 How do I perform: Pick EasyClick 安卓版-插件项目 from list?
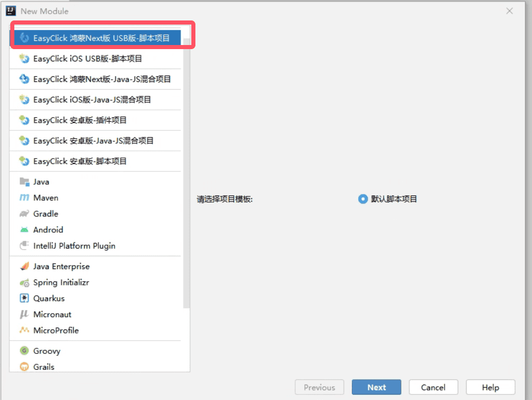(x=80, y=120)
